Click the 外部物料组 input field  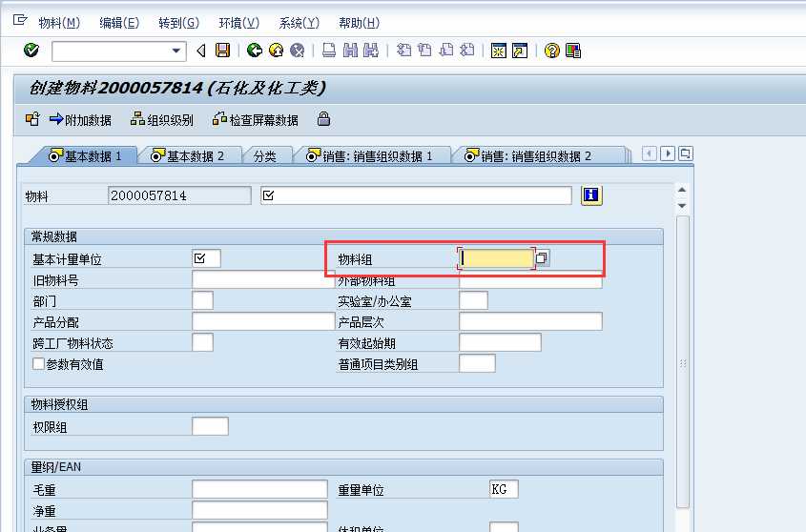[x=530, y=281]
